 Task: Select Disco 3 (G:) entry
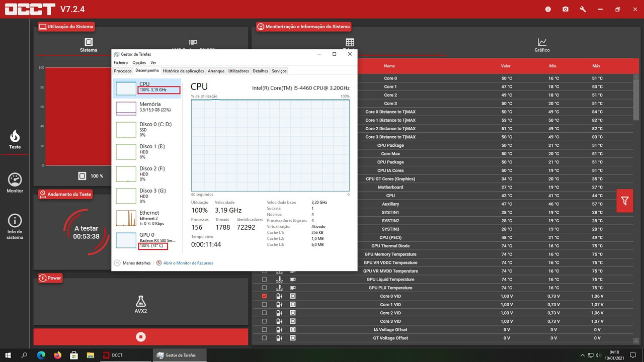tap(147, 196)
